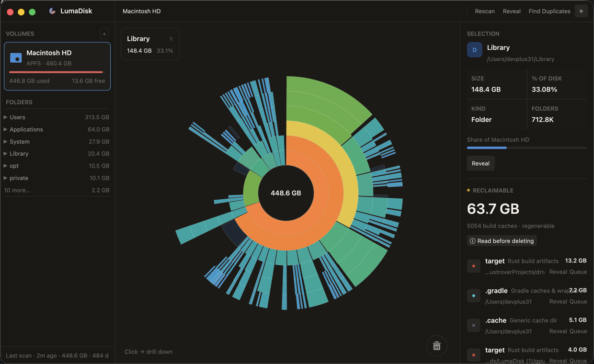The height and width of the screenshot is (364, 594).
Task: Click the 13.6 GB free label
Action: 88,80
